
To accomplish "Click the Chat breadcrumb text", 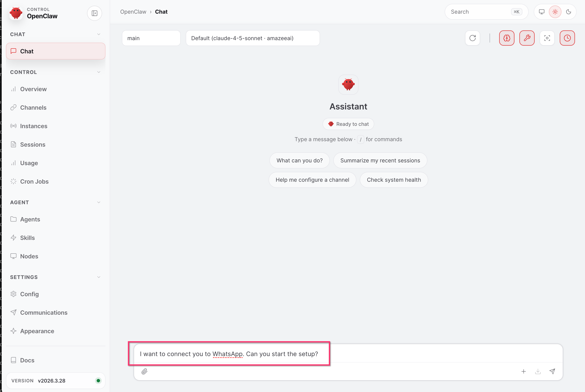I will click(161, 12).
